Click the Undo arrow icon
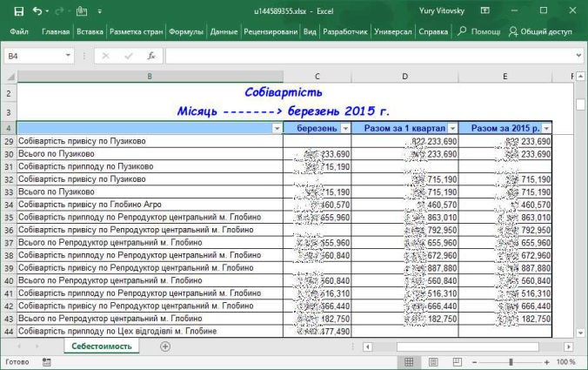Viewport: 588px width, 370px height. pyautogui.click(x=37, y=11)
